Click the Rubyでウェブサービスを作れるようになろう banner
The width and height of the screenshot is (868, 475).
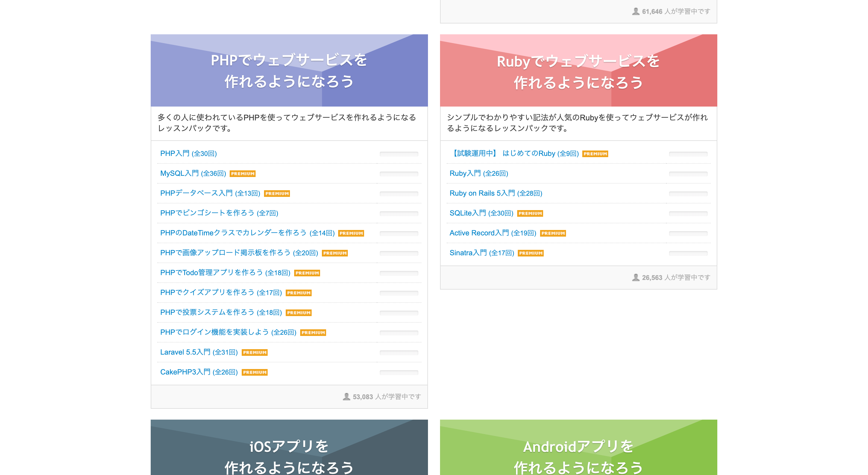pyautogui.click(x=578, y=70)
